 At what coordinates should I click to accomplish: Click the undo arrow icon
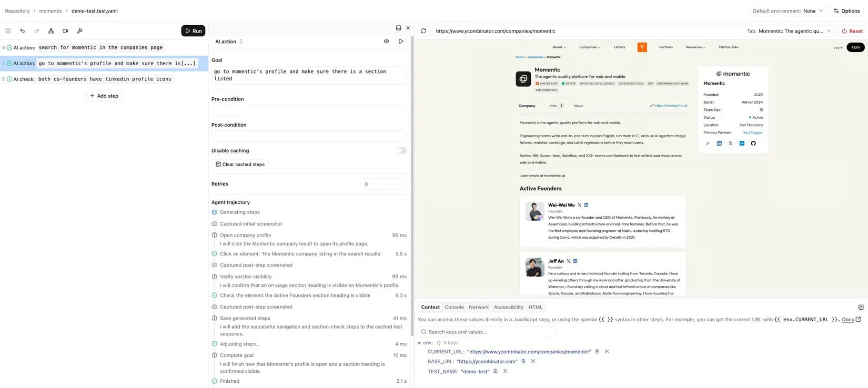pos(22,31)
